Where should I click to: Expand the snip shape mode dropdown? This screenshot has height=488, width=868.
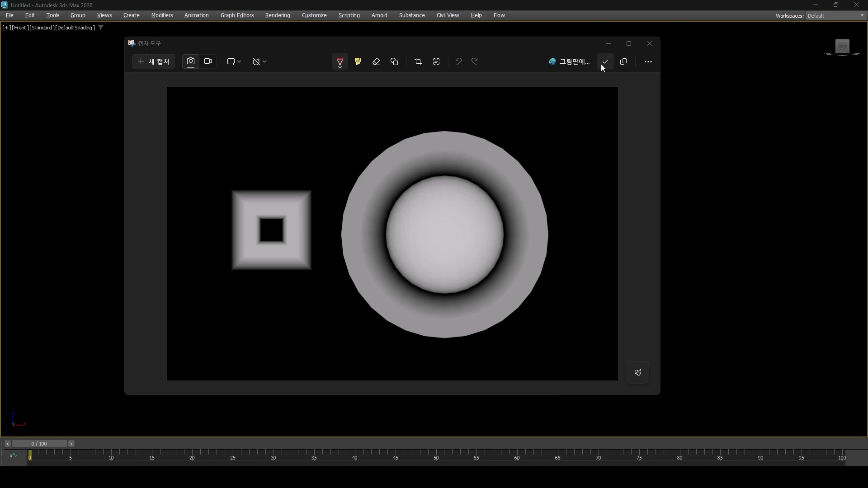tap(234, 61)
